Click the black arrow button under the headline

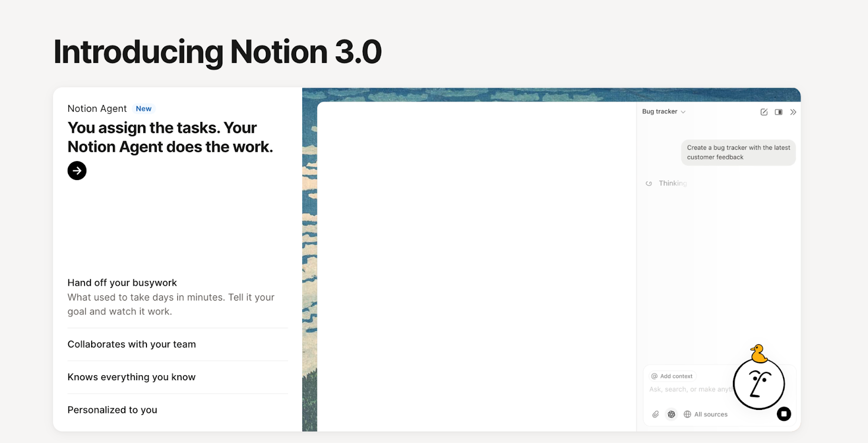[77, 171]
